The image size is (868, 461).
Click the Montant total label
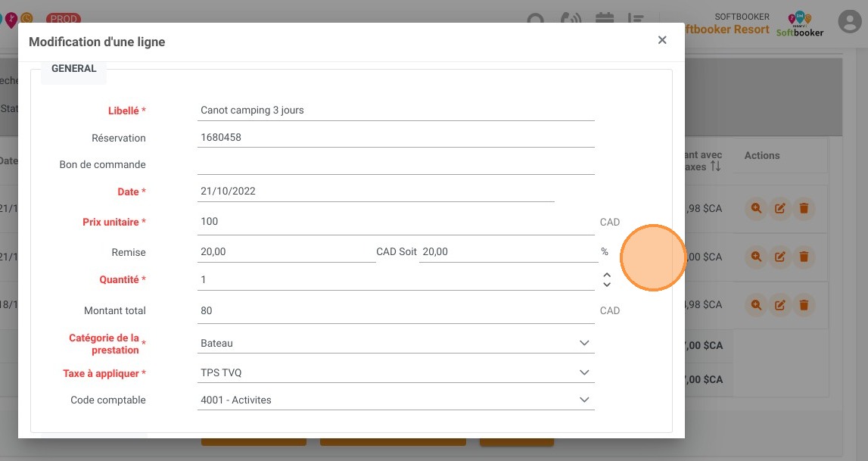[114, 311]
